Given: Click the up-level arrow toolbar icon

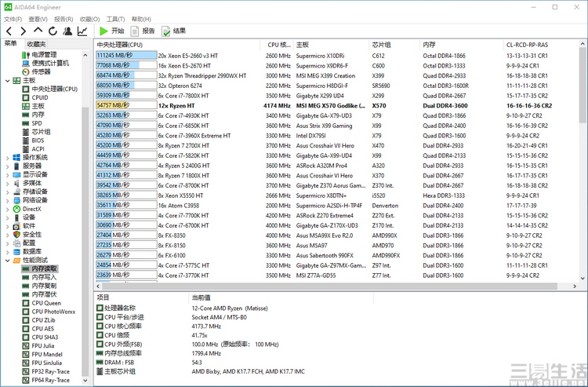Looking at the screenshot, I should [38, 31].
